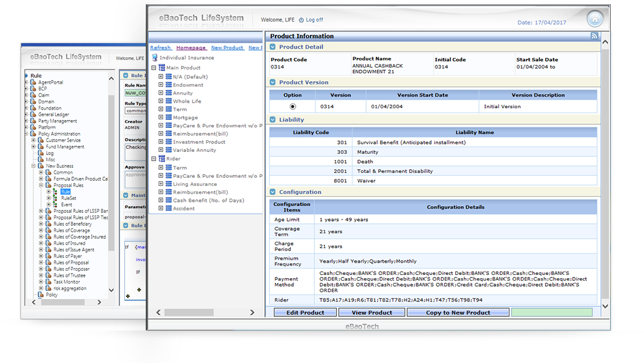Click the Annuity list icon

[x=169, y=93]
